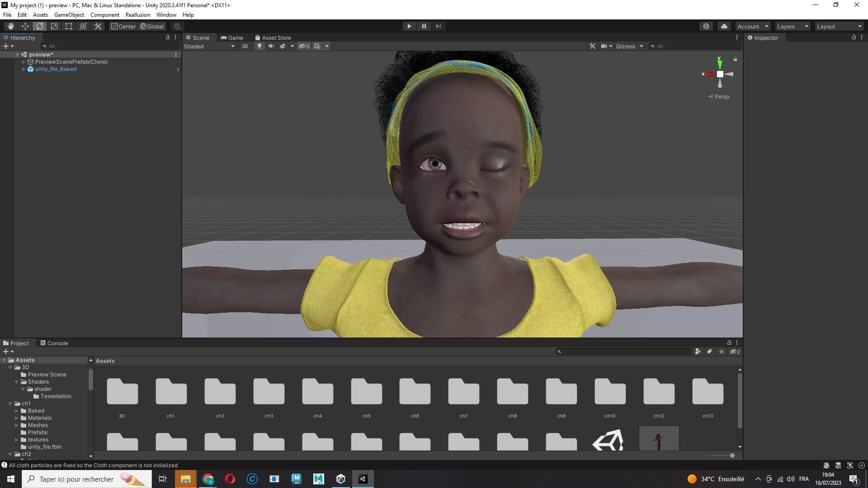868x488 pixels.
Task: Open the Layout dropdown button
Action: point(839,26)
